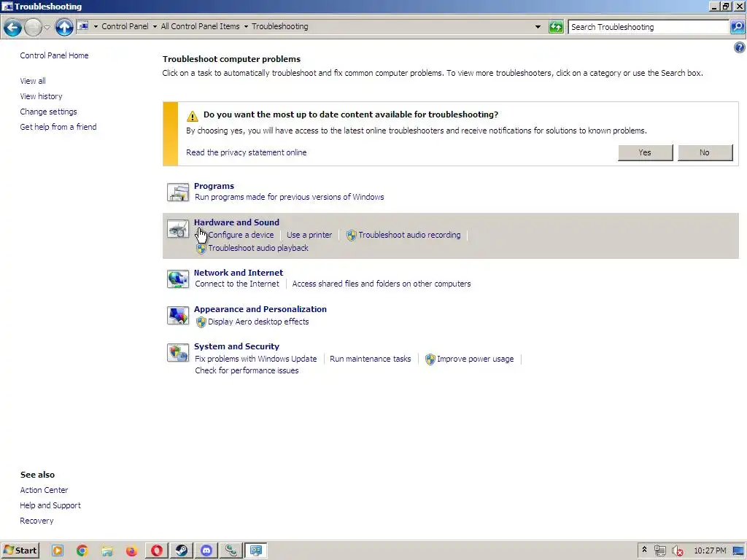The height and width of the screenshot is (560, 747).
Task: Show hidden tray icons arrow
Action: click(x=644, y=550)
